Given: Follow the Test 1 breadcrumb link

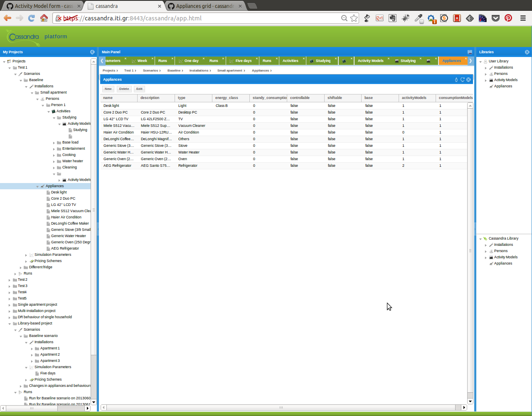Looking at the screenshot, I should (x=129, y=71).
